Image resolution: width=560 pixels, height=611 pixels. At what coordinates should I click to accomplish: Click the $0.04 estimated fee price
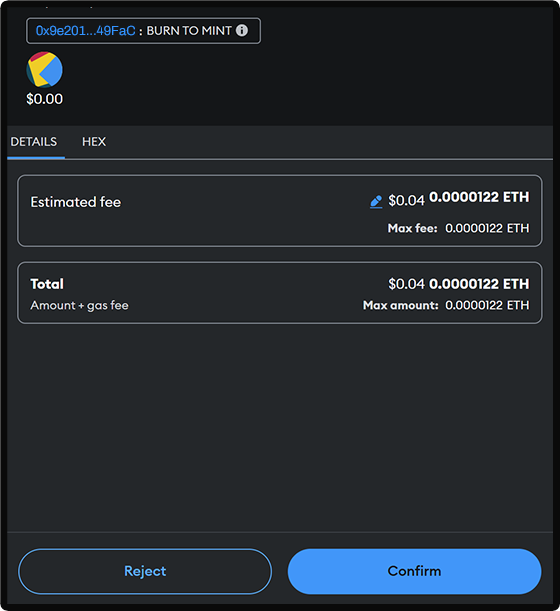[x=406, y=200]
